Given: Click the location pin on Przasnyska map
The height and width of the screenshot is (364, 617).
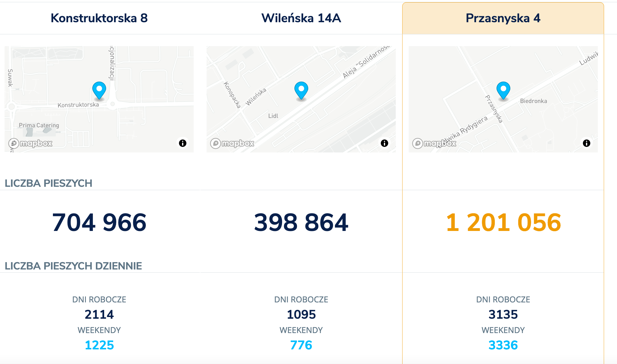Looking at the screenshot, I should (x=503, y=90).
